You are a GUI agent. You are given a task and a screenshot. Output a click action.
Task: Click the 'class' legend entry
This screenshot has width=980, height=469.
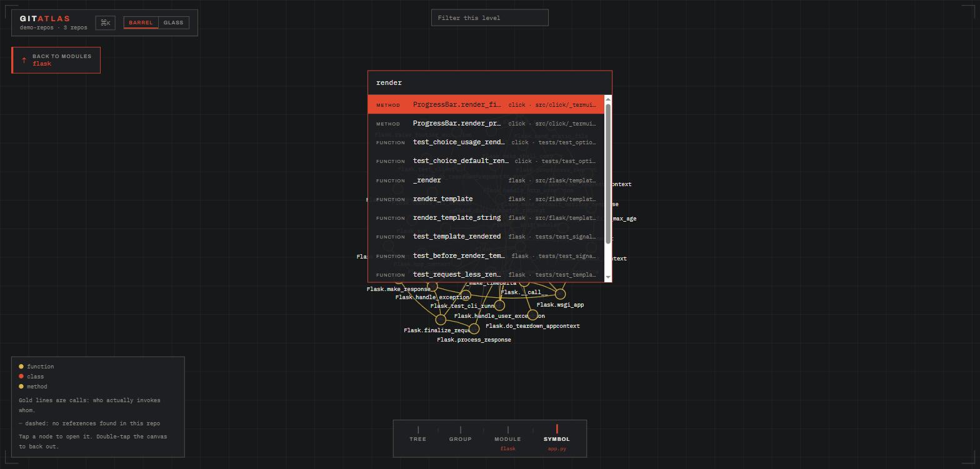[31, 377]
